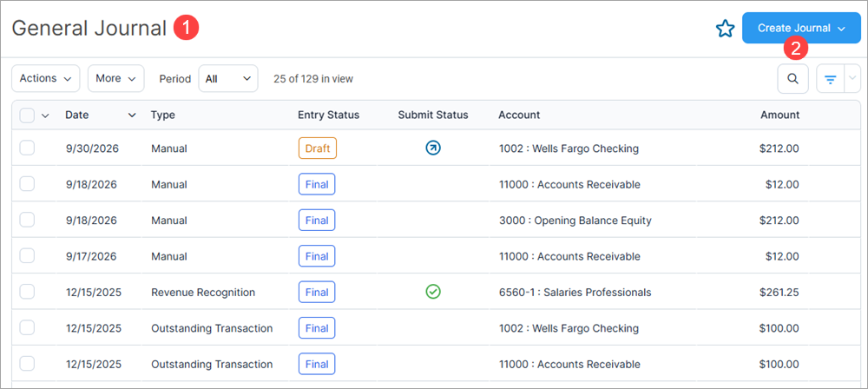Click the Account column header
Viewport: 868px width, 389px height.
(519, 115)
